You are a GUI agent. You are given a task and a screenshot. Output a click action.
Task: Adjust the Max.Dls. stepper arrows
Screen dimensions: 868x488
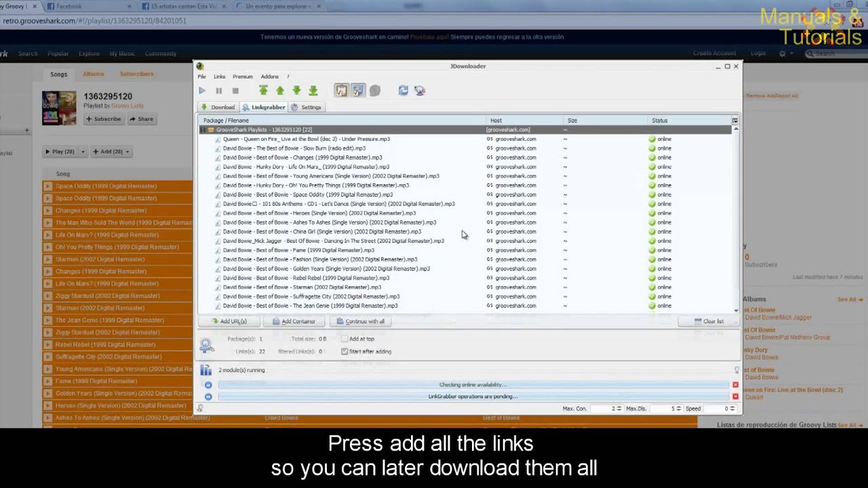click(678, 409)
